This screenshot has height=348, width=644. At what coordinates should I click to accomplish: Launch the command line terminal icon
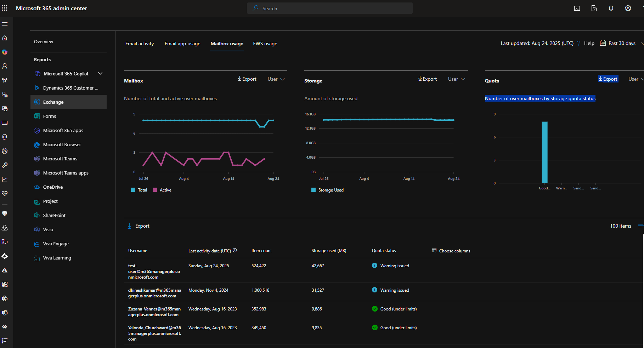click(577, 8)
